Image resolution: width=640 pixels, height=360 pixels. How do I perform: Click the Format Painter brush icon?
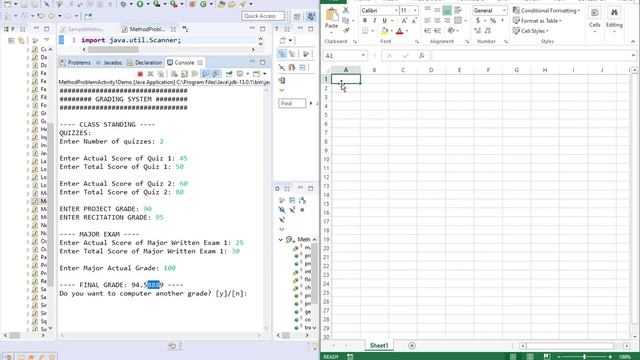(x=346, y=30)
